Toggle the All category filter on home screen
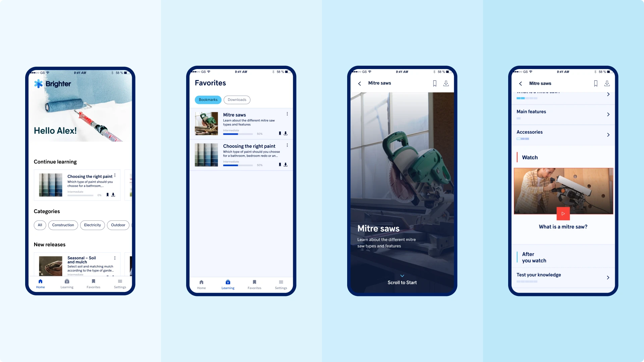Screen dimensions: 644x362 [x=40, y=225]
